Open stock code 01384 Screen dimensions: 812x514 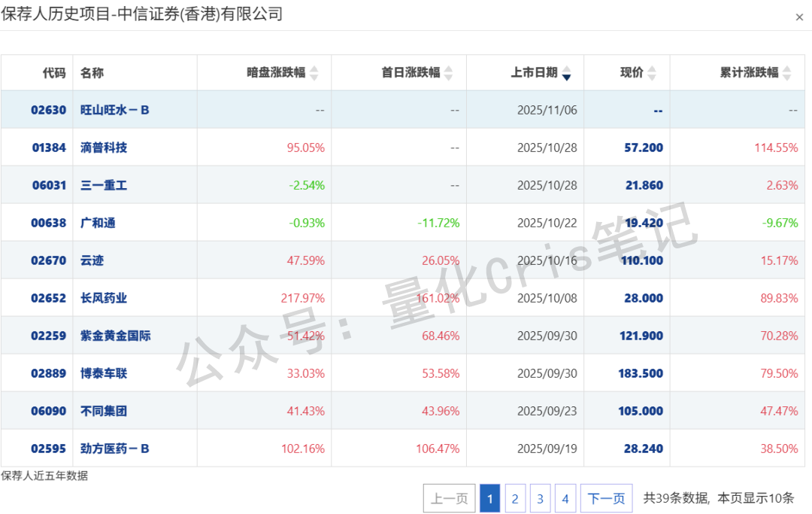pyautogui.click(x=49, y=148)
